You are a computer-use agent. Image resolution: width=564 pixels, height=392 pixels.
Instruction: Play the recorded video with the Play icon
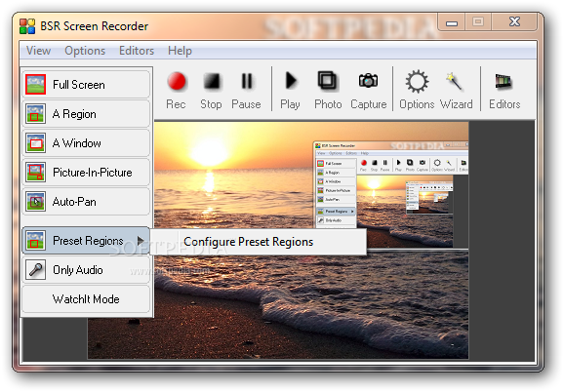(x=290, y=90)
